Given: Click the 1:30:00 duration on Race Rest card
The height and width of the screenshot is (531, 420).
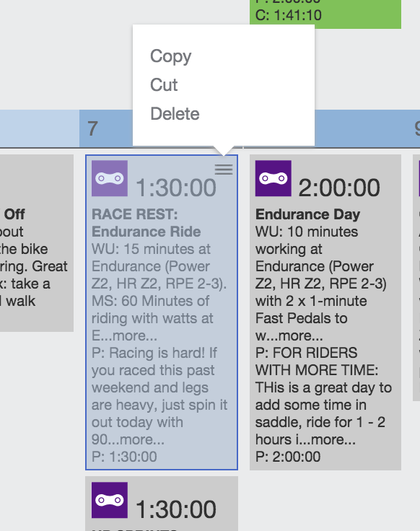Looking at the screenshot, I should tap(176, 188).
